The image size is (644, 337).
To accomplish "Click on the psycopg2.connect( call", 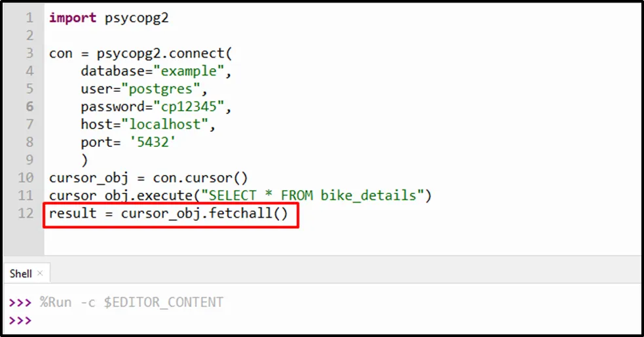I will click(162, 53).
